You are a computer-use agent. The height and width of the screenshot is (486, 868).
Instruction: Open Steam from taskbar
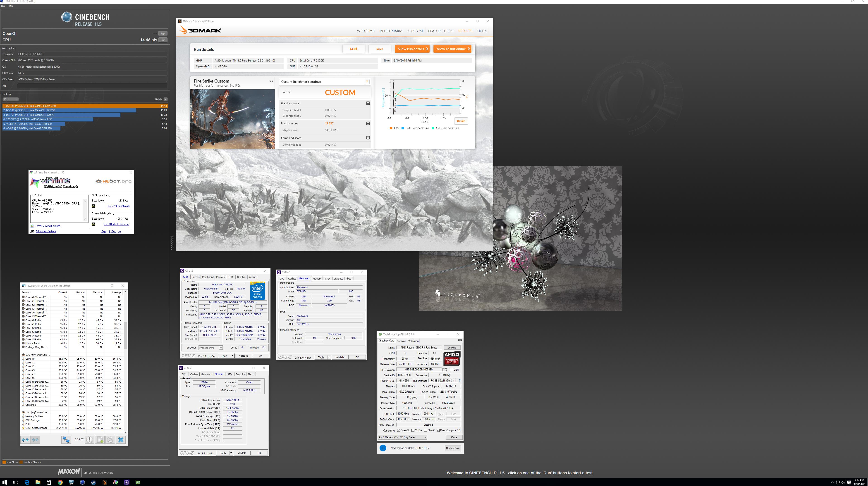[93, 482]
